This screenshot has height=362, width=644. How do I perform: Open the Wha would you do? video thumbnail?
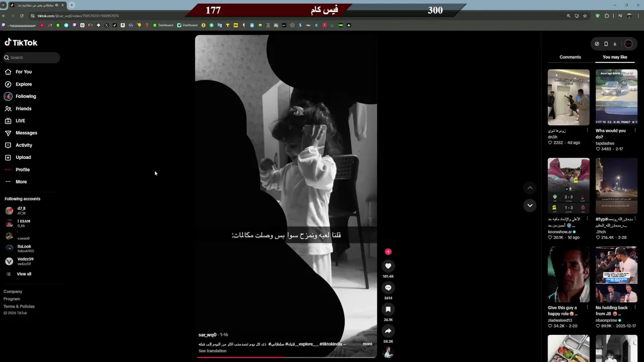[x=616, y=97]
